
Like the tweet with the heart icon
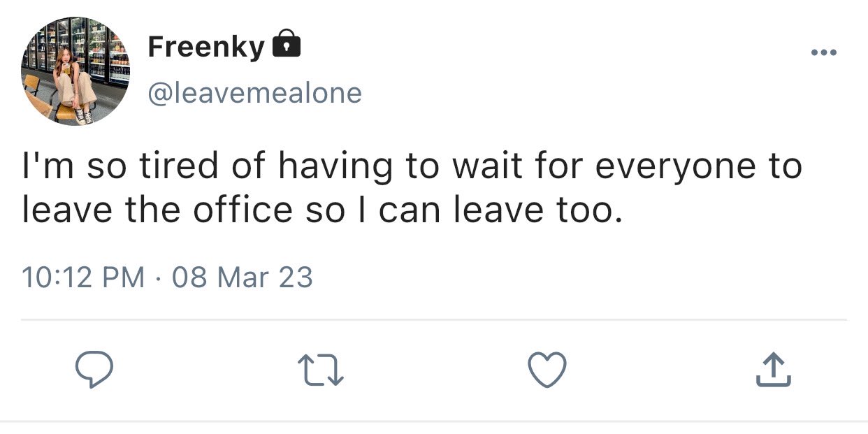(x=547, y=370)
